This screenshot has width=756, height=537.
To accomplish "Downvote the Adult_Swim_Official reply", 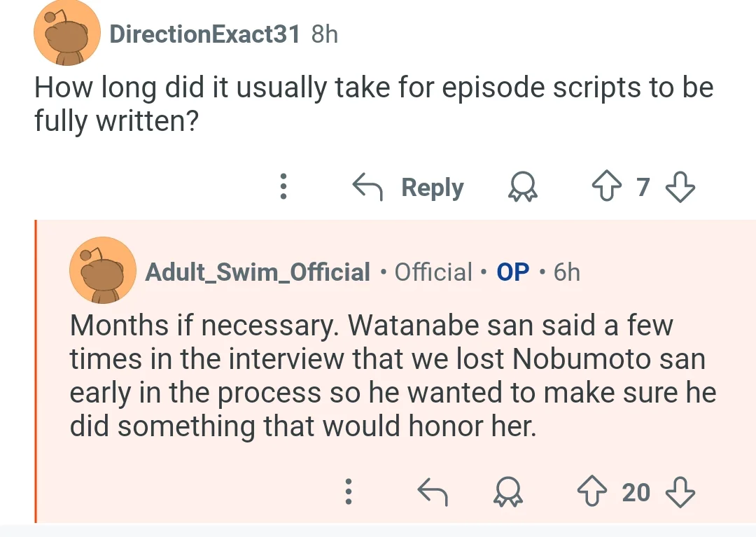I will point(680,491).
